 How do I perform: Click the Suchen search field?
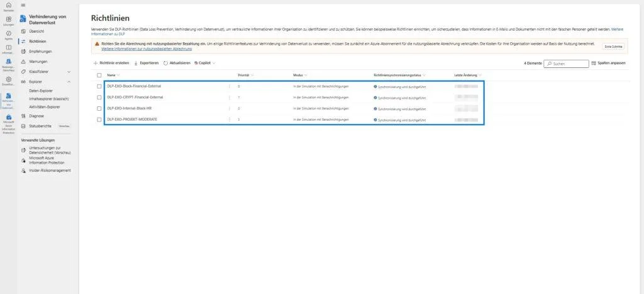point(568,64)
